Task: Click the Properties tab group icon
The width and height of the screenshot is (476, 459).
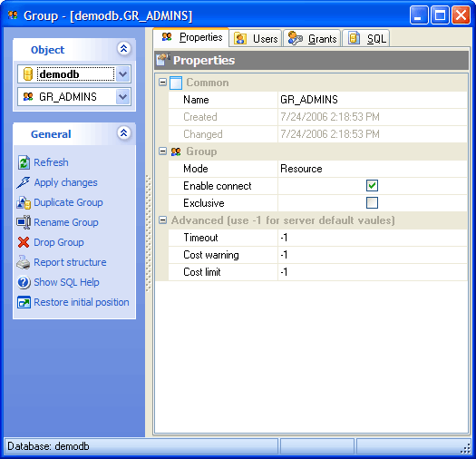Action: [x=167, y=37]
